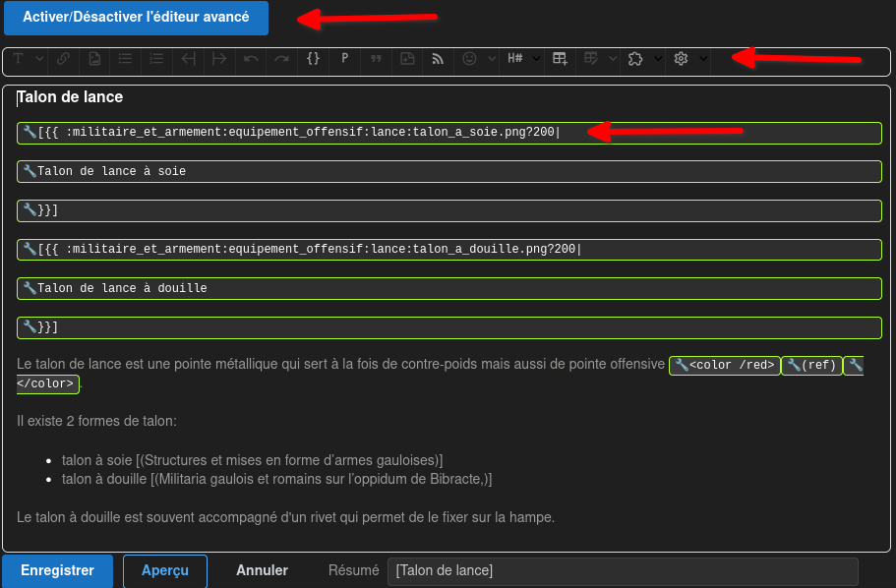Open the settings gear dropdown arrow

(x=703, y=58)
